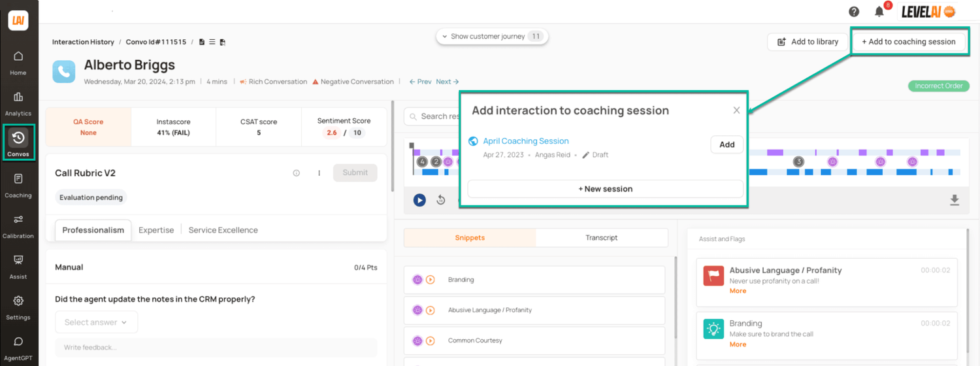Play the call recording
The height and width of the screenshot is (366, 980).
click(419, 200)
